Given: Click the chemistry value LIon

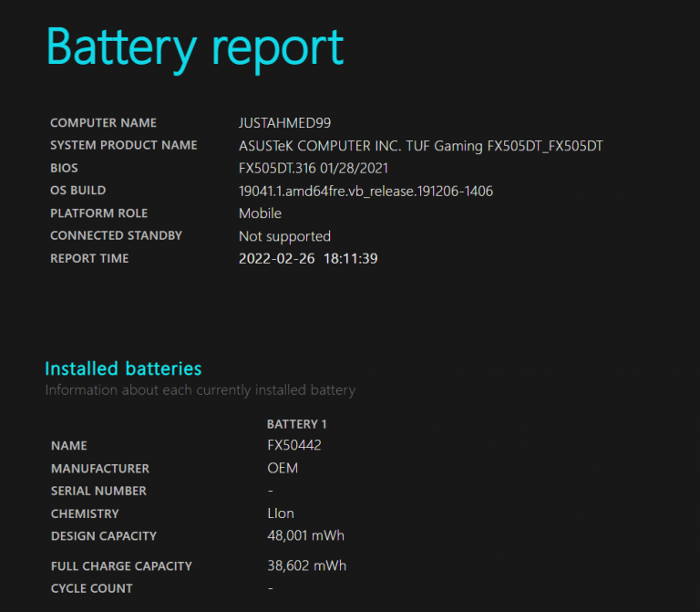Looking at the screenshot, I should [280, 514].
